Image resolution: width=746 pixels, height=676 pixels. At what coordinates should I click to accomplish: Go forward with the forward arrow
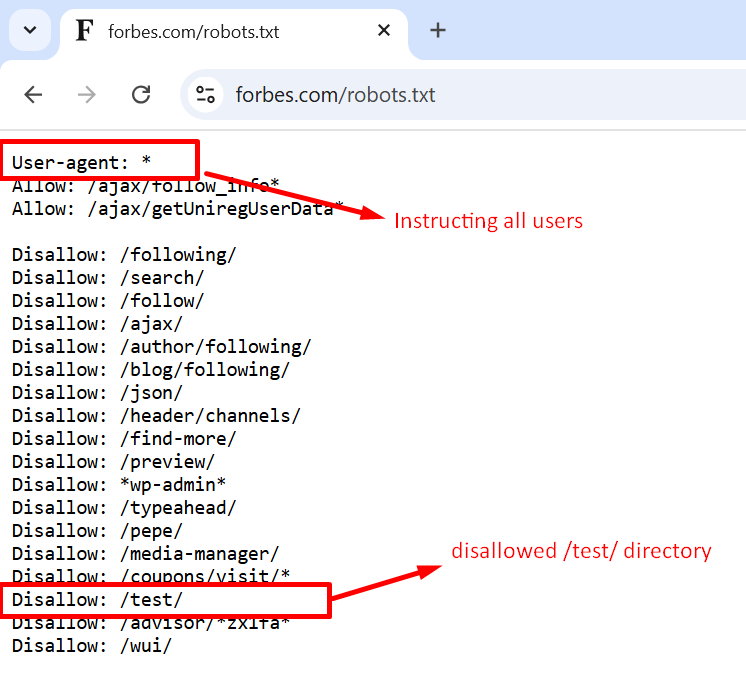tap(87, 95)
